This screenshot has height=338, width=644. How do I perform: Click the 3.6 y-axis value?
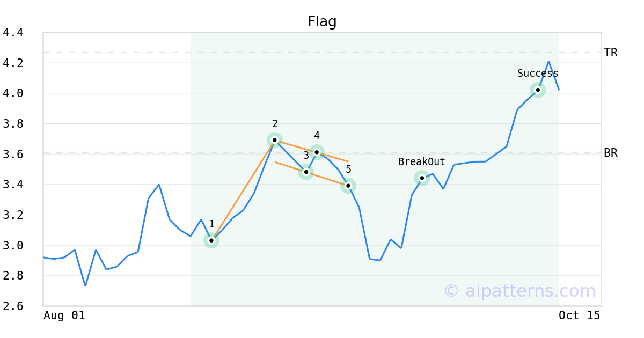pyautogui.click(x=13, y=155)
